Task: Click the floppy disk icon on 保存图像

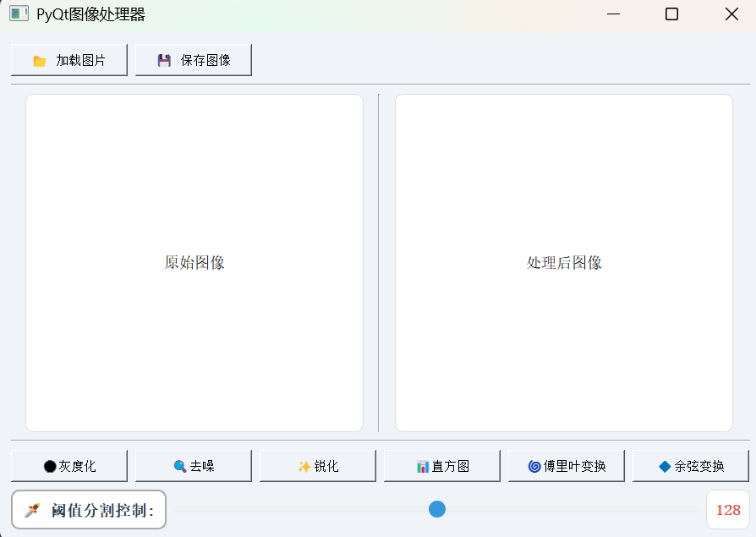Action: [x=164, y=60]
